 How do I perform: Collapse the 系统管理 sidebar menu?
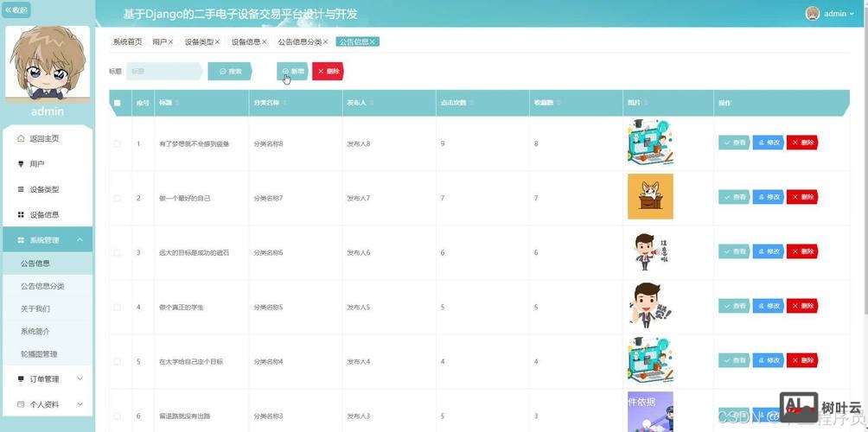click(80, 240)
